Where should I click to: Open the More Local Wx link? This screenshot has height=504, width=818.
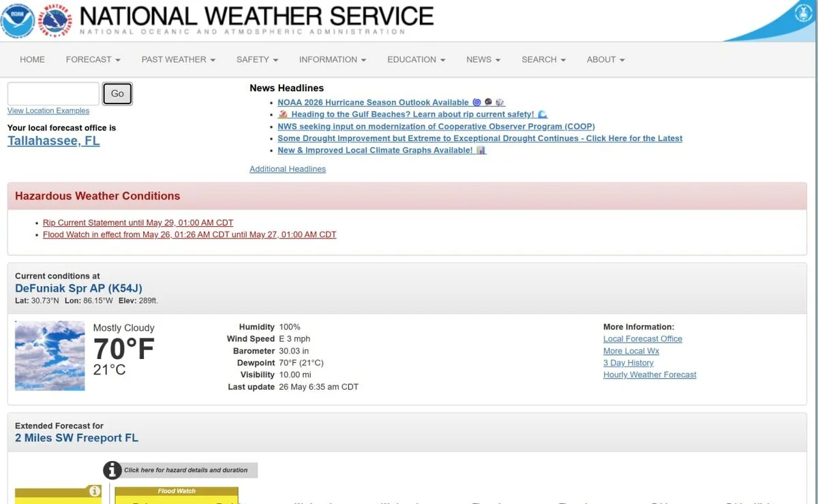tap(631, 351)
